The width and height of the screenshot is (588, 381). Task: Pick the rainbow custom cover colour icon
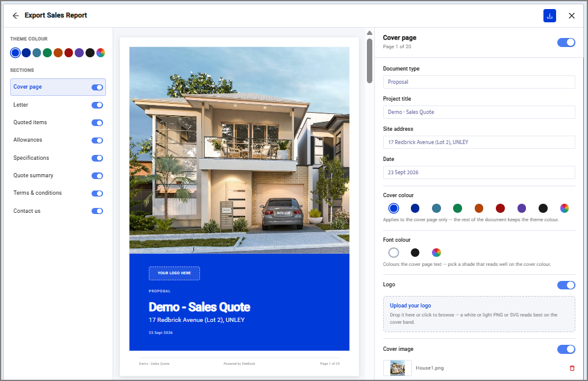564,208
